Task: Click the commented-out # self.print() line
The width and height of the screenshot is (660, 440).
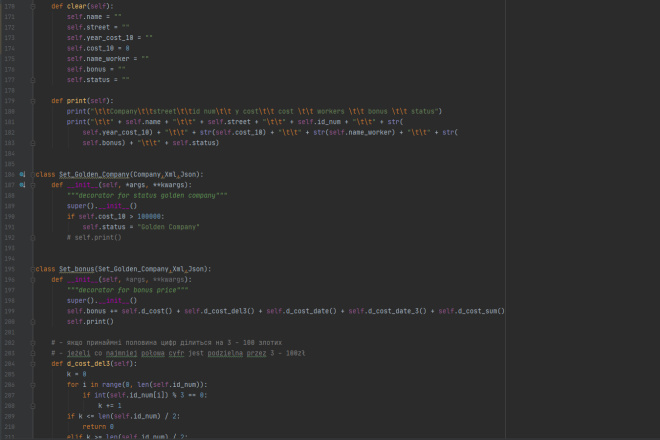Action: [94, 237]
